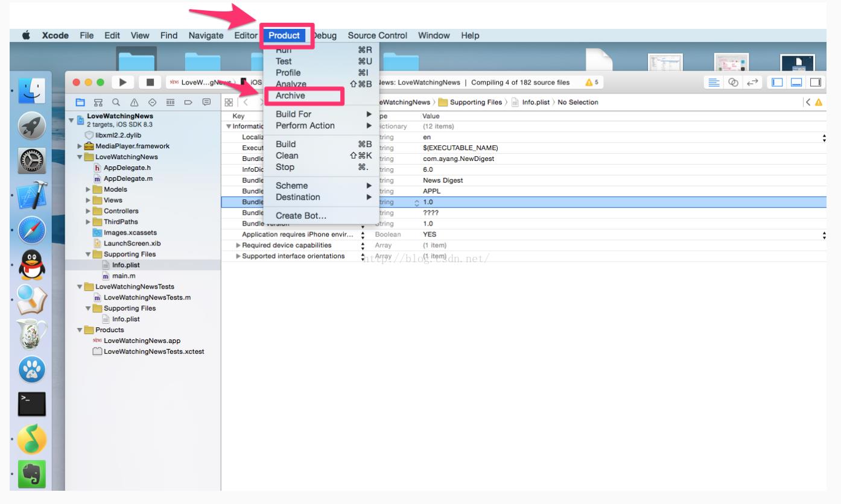The width and height of the screenshot is (841, 504).
Task: Expand Supported interface orientations row
Action: [238, 256]
